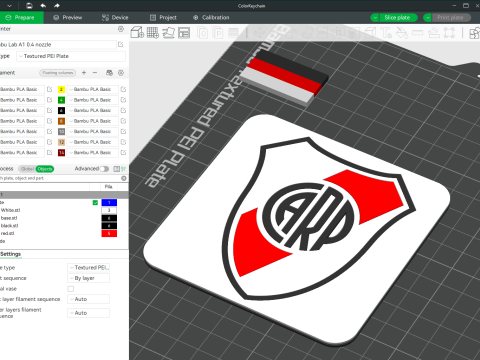Click the Assemble toolbar icon

pos(433,33)
